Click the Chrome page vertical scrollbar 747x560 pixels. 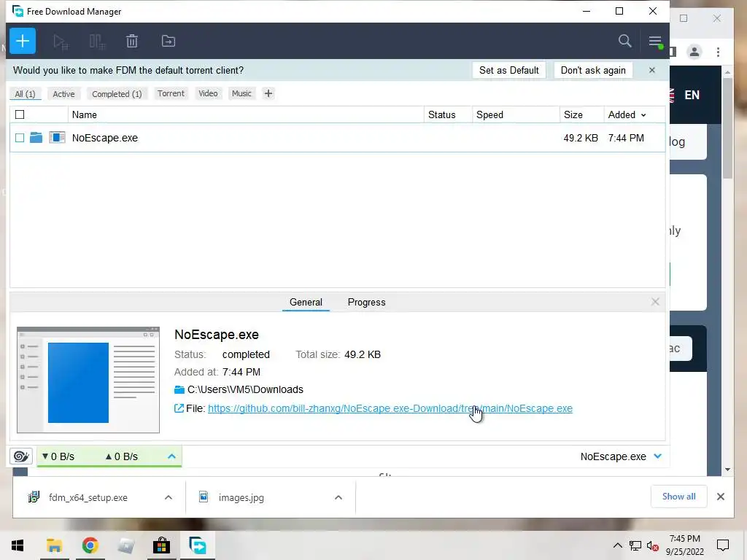coord(727,128)
